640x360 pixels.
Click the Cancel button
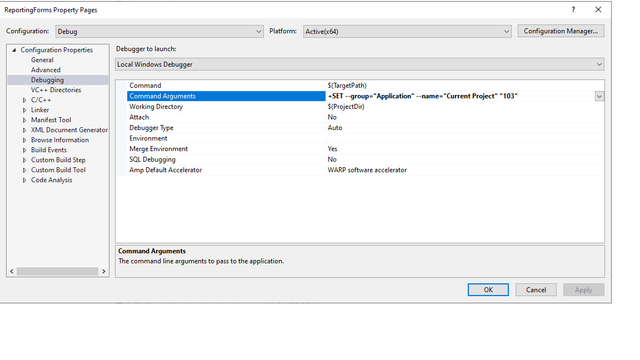(x=536, y=290)
